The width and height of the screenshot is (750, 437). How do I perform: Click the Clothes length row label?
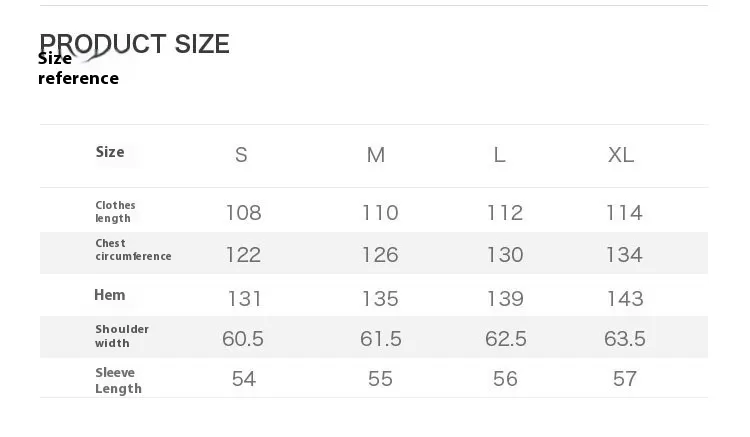click(x=115, y=212)
